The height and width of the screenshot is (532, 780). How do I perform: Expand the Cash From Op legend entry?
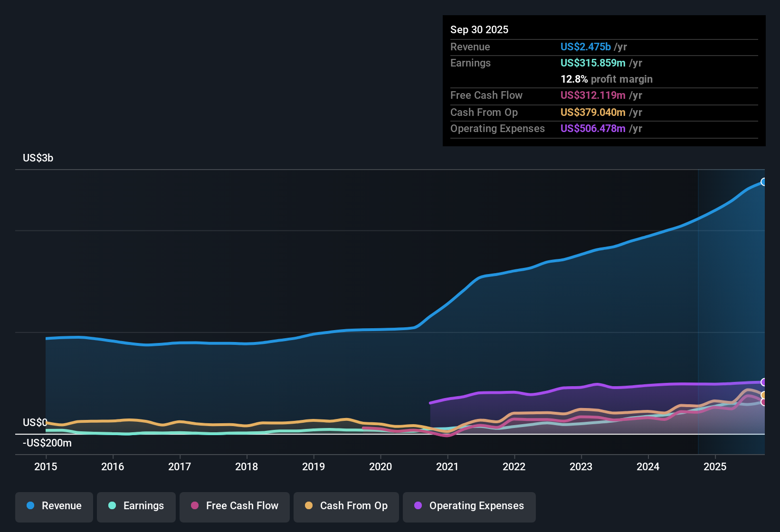(346, 506)
